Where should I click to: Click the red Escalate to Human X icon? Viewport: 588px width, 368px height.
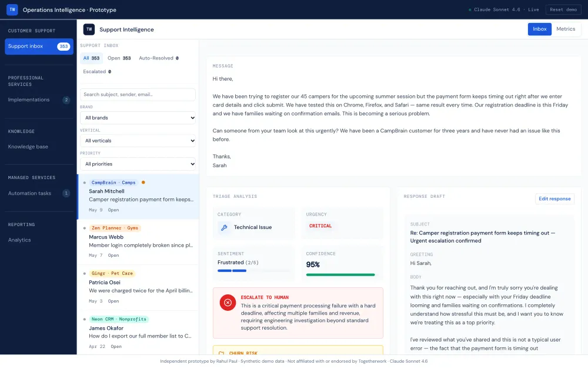pos(228,303)
